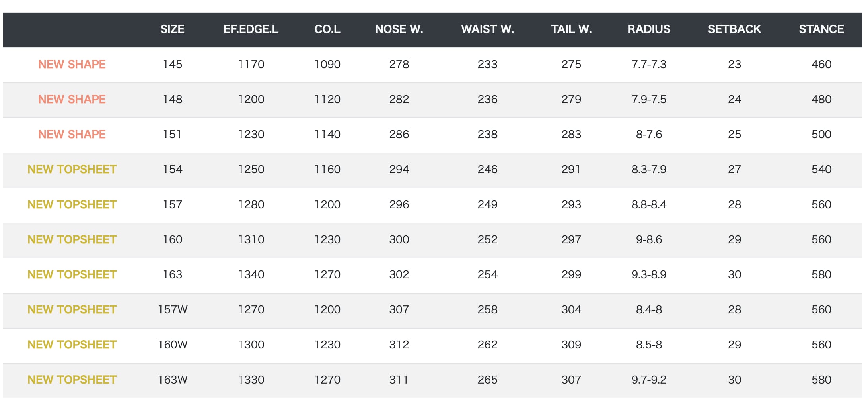This screenshot has width=868, height=415.
Task: Select the TAIL W. header
Action: pos(571,29)
